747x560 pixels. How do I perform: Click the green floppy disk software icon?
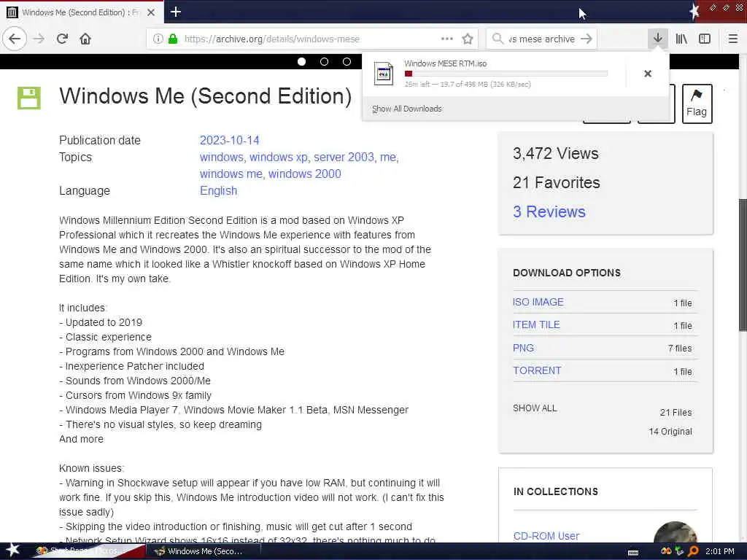click(x=29, y=98)
